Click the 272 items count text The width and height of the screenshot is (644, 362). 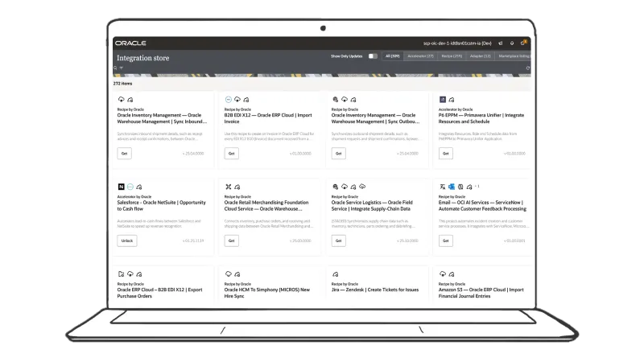click(123, 84)
